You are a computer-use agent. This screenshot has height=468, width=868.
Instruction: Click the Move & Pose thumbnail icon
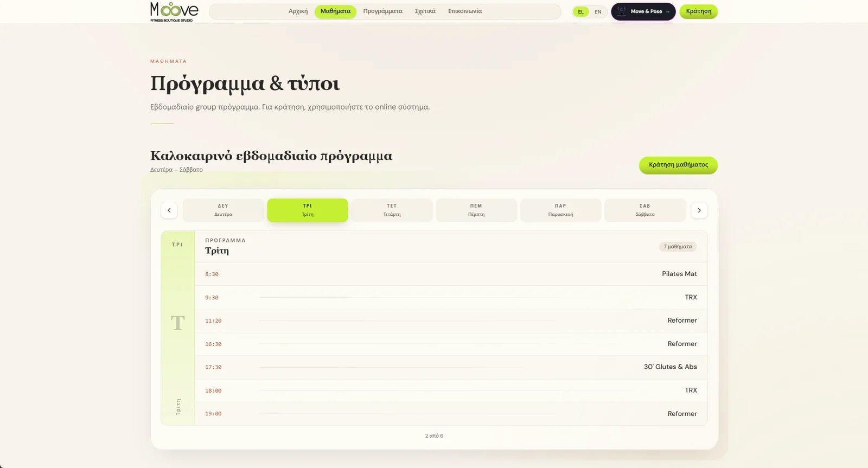[622, 11]
